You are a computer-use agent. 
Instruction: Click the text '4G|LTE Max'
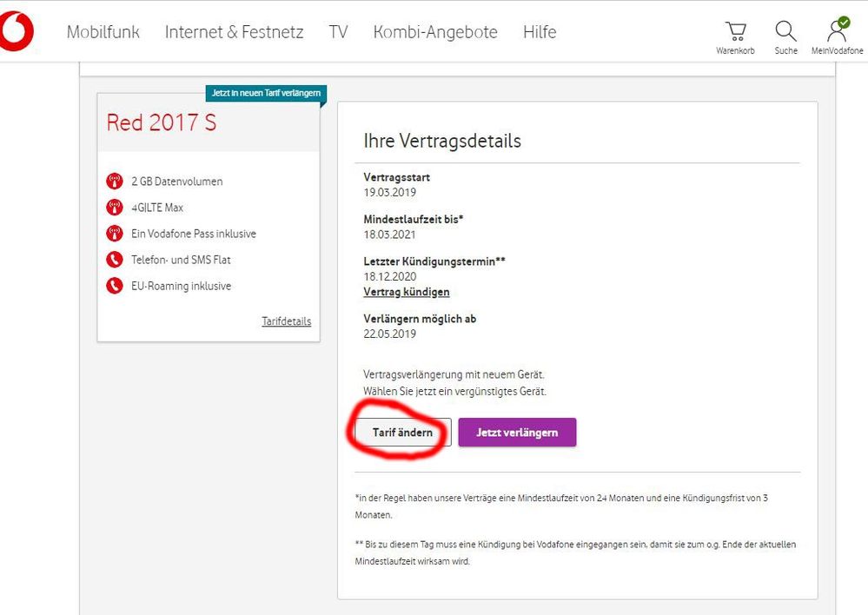pos(157,208)
